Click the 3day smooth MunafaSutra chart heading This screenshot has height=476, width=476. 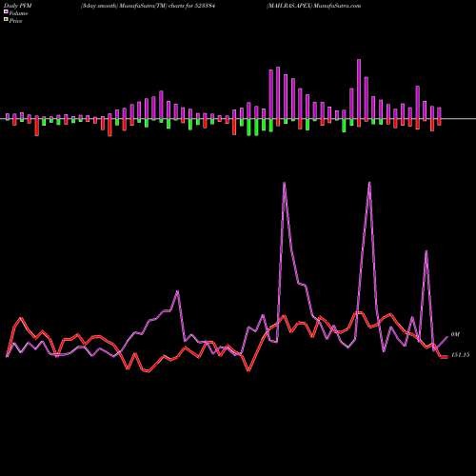coord(148,6)
